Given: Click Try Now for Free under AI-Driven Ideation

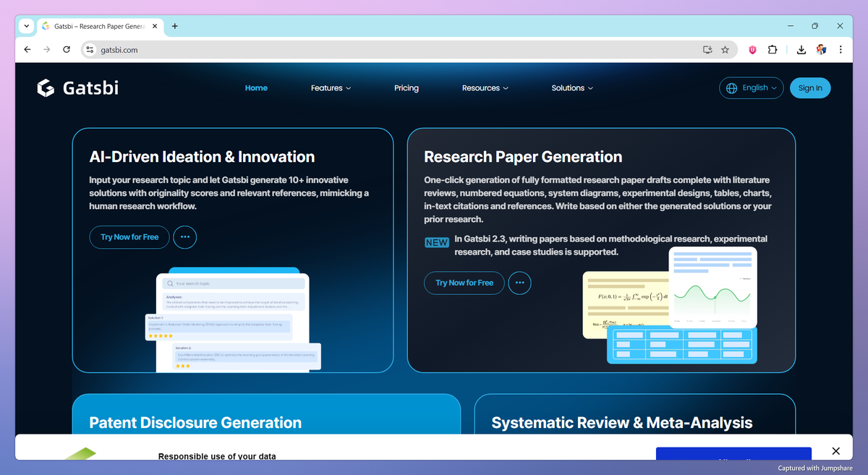Looking at the screenshot, I should point(129,237).
